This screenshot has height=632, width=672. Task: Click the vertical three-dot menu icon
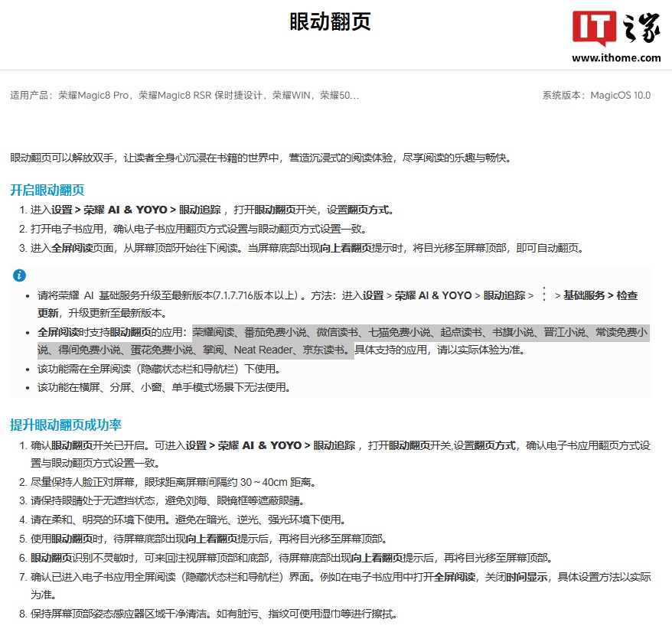(544, 295)
